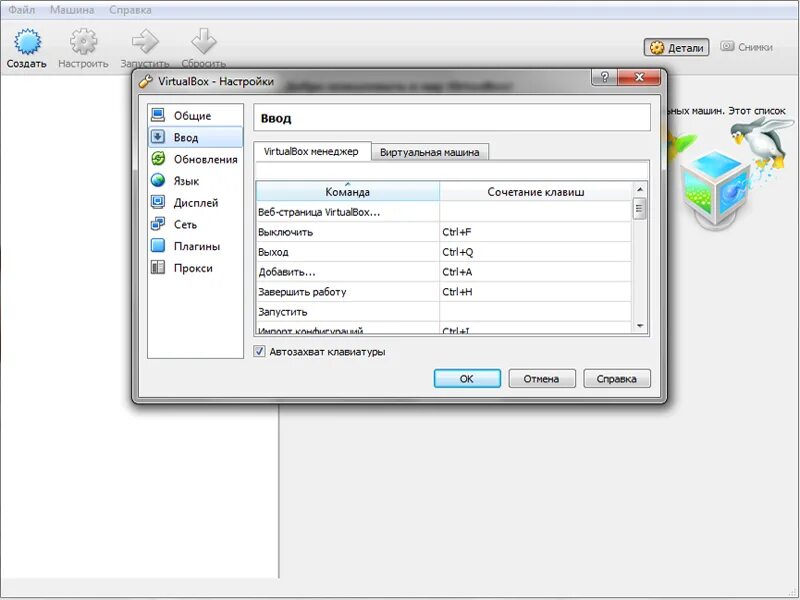The image size is (800, 600).
Task: Open the Прокси category icon
Action: 158,267
